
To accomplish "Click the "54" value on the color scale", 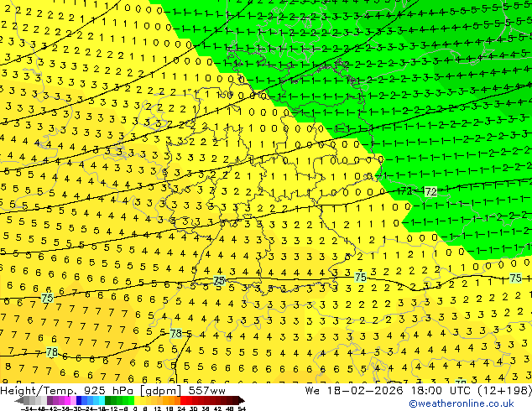I will pyautogui.click(x=242, y=408).
